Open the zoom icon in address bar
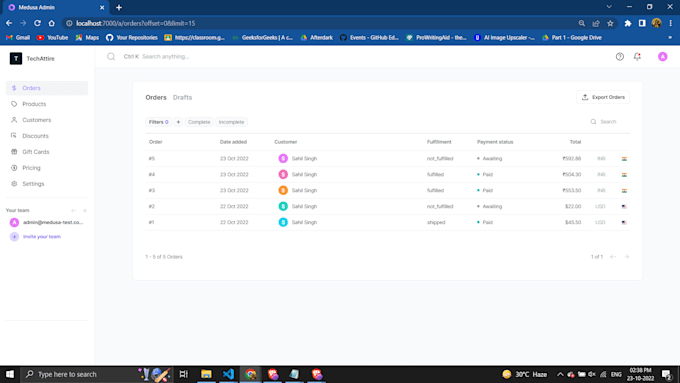This screenshot has width=680, height=383. click(x=582, y=23)
